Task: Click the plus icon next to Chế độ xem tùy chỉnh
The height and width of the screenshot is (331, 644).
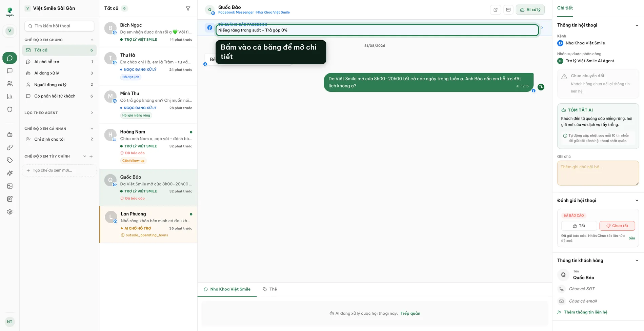Action: (91, 156)
